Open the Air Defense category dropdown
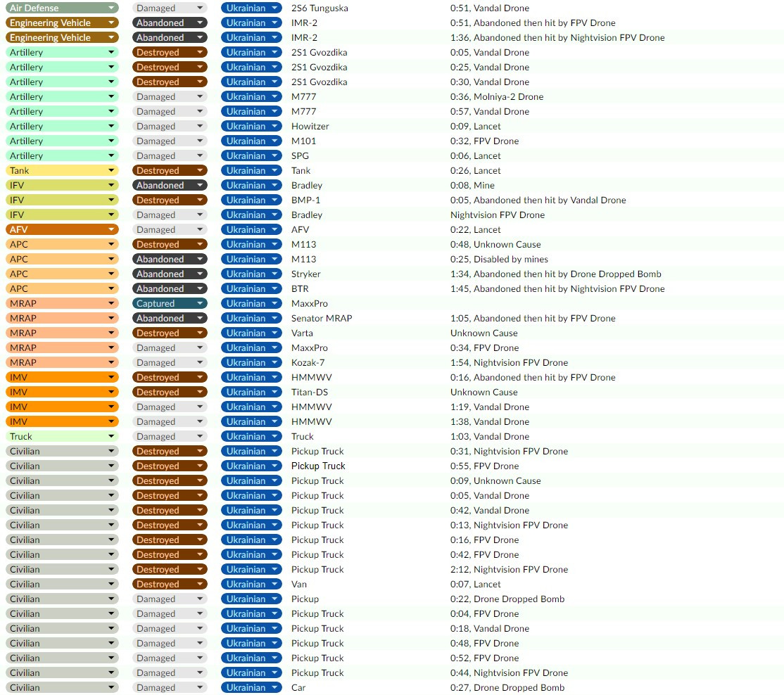Image resolution: width=784 pixels, height=695 pixels. (62, 8)
